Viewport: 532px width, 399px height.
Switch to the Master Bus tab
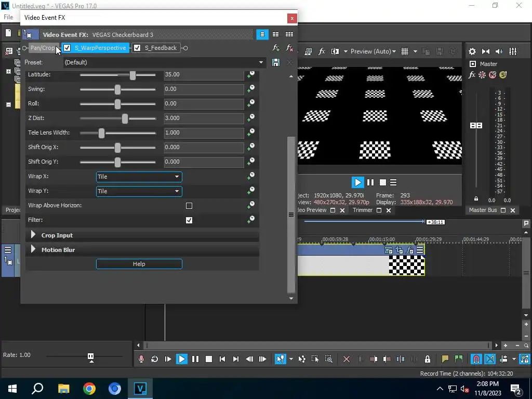(483, 210)
